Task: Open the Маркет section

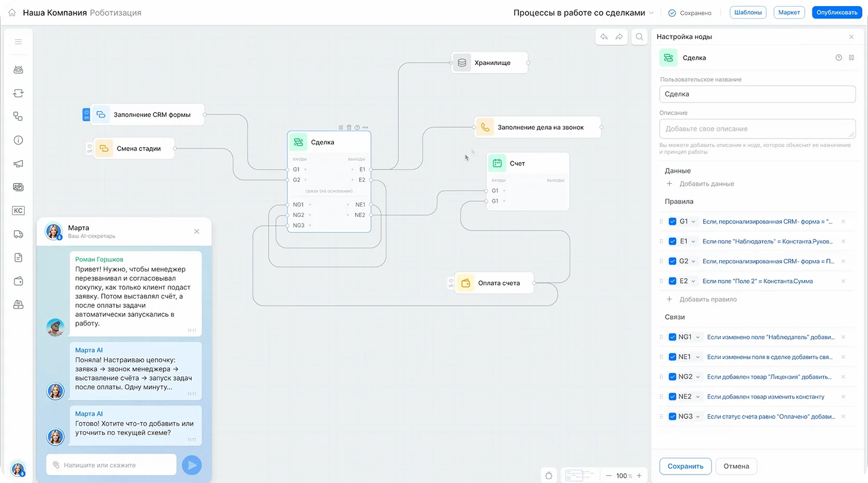Action: coord(789,13)
